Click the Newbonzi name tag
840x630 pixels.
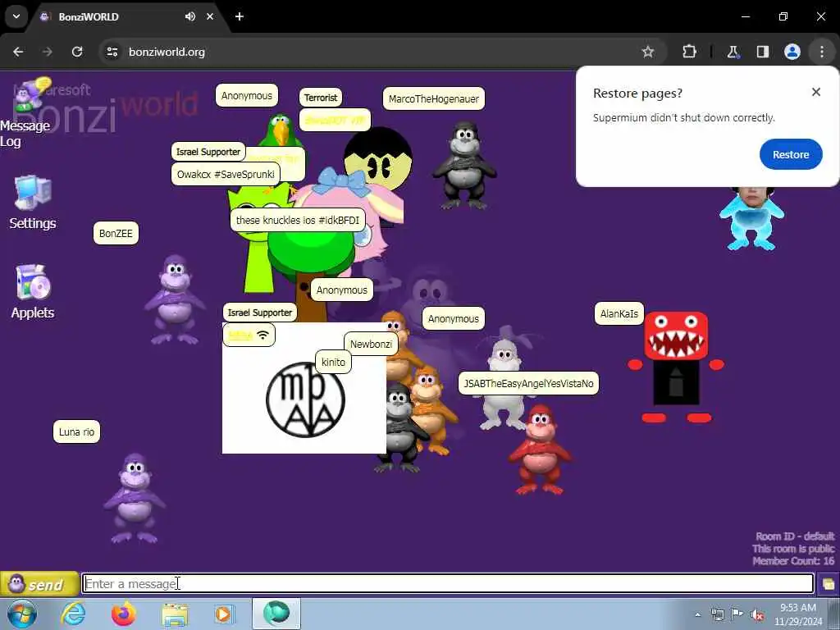pos(372,344)
